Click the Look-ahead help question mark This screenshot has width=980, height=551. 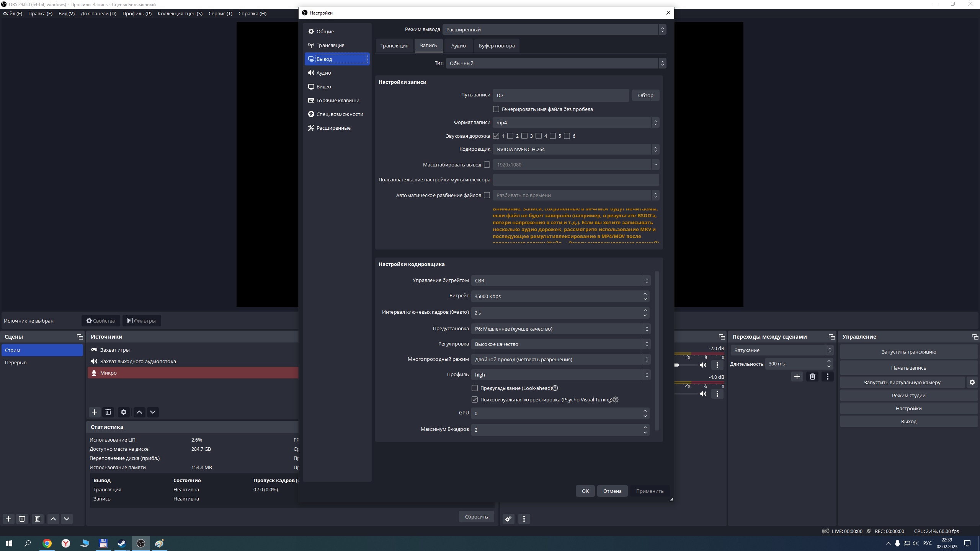pyautogui.click(x=555, y=388)
